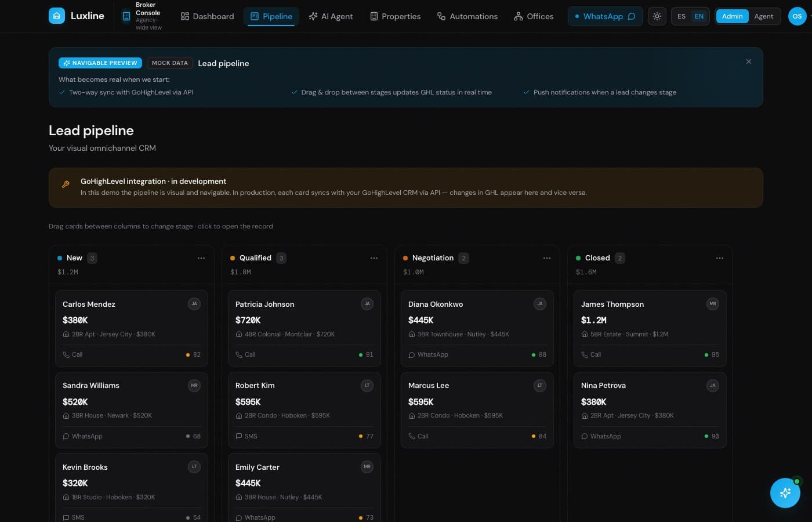Click the LT avatar on Robert Kim card
The image size is (812, 522).
pyautogui.click(x=367, y=385)
